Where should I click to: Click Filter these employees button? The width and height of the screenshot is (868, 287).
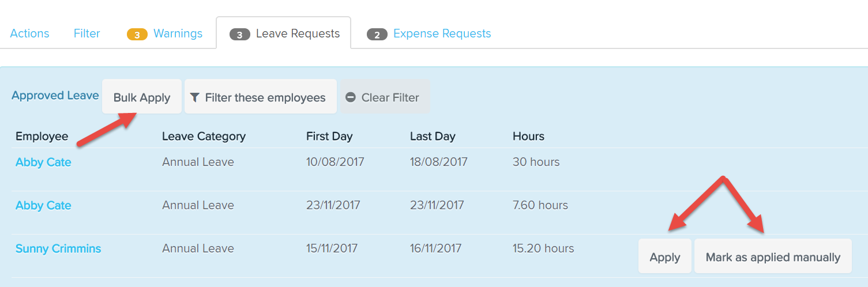pyautogui.click(x=261, y=97)
